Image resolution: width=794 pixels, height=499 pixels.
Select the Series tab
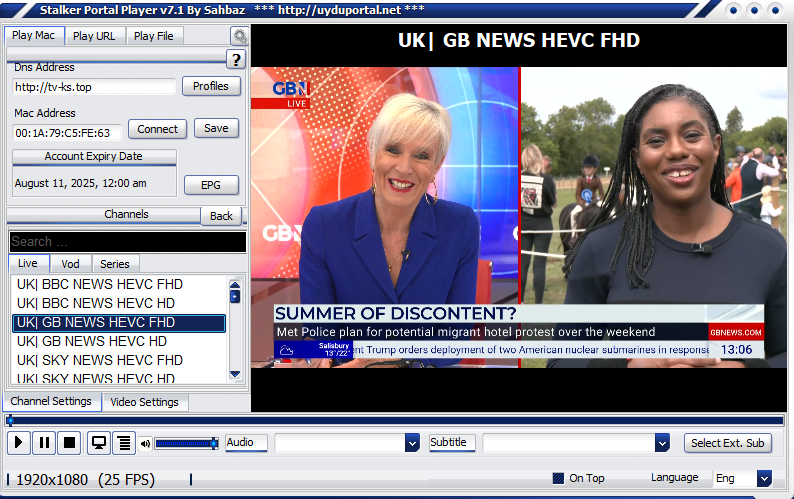pyautogui.click(x=115, y=264)
